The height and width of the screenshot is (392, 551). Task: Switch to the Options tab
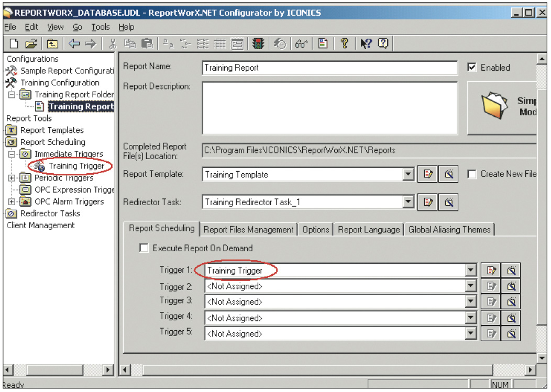(x=315, y=230)
